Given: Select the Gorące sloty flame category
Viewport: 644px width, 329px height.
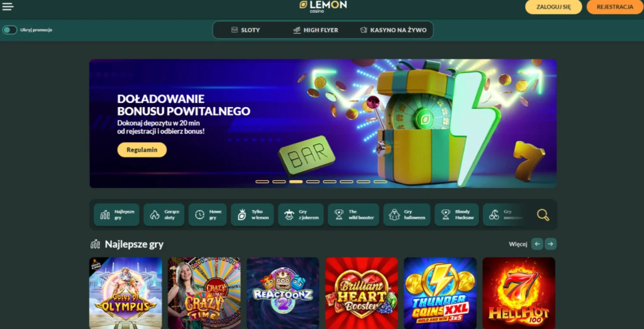Looking at the screenshot, I should click(x=164, y=215).
